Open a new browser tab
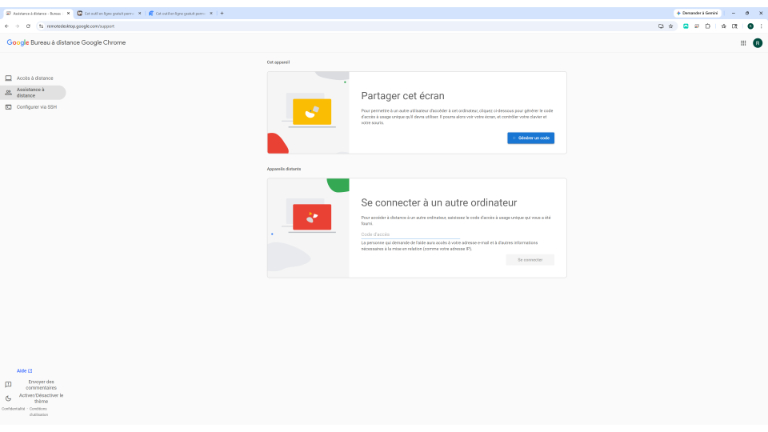 tap(222, 13)
